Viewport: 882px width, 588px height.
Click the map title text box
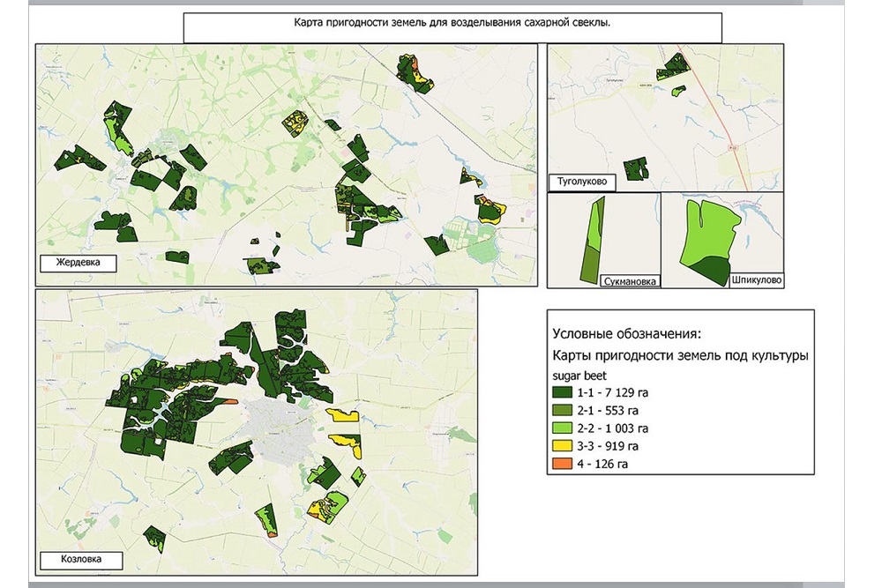(x=452, y=27)
